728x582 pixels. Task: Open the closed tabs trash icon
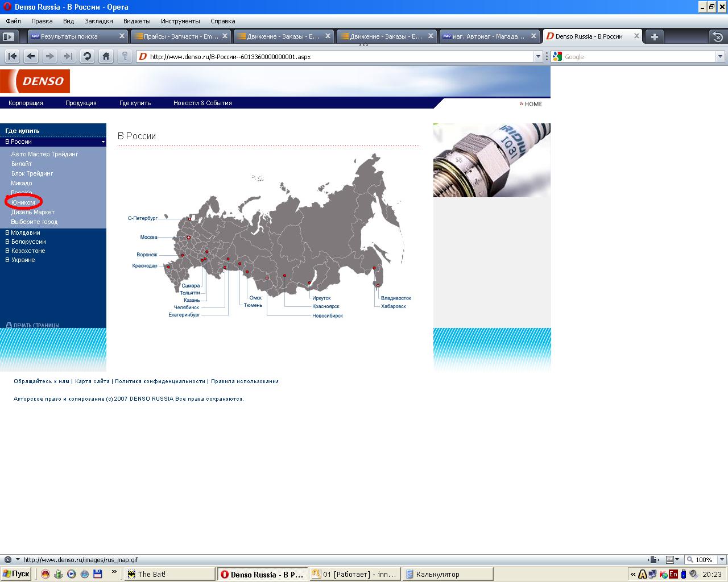(718, 36)
